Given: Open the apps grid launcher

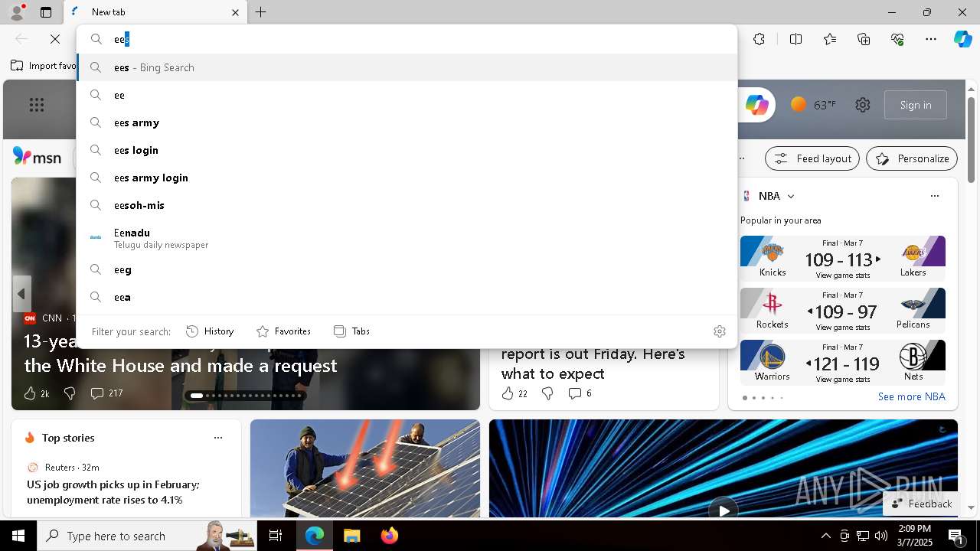Looking at the screenshot, I should pyautogui.click(x=37, y=105).
